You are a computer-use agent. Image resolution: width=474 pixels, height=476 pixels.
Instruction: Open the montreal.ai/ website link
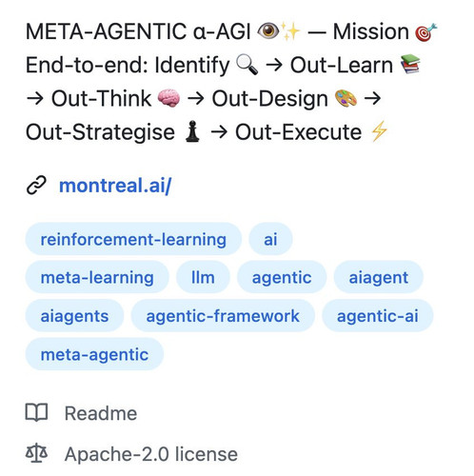click(x=115, y=186)
